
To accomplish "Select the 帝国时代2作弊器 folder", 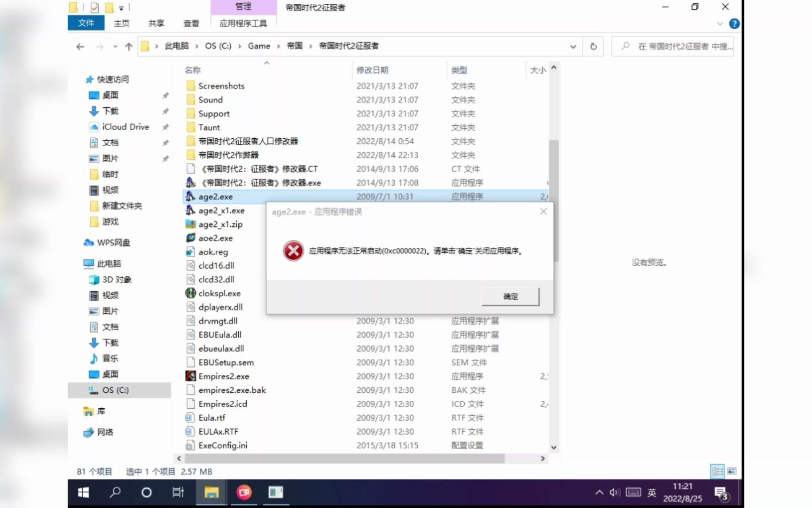I will click(228, 155).
